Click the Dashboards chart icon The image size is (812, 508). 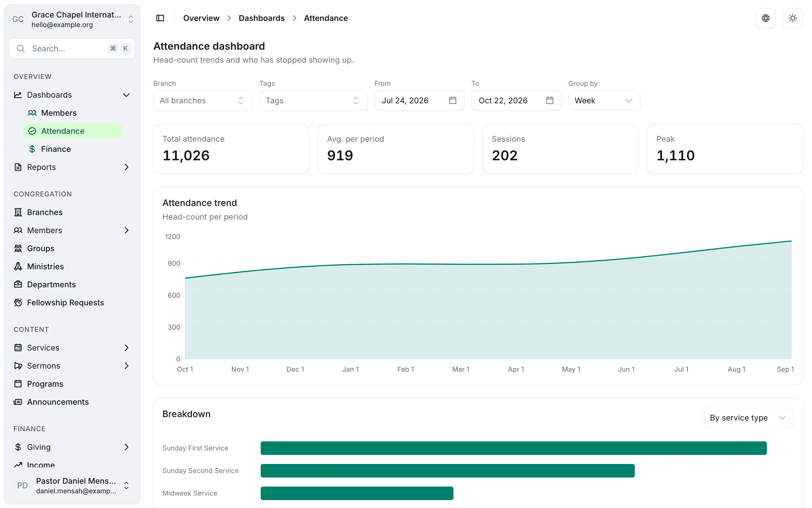(x=18, y=95)
